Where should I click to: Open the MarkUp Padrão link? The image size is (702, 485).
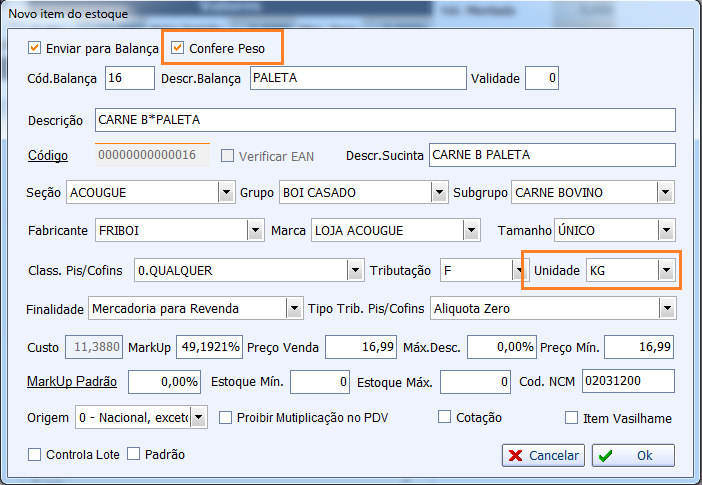[73, 382]
